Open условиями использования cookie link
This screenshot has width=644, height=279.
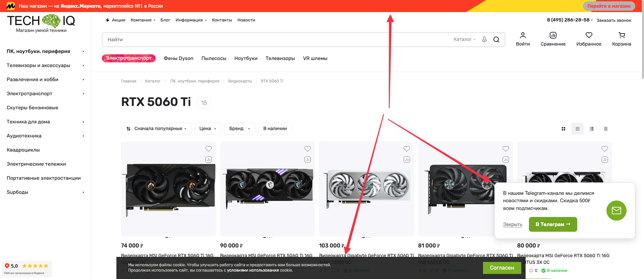[253, 270]
